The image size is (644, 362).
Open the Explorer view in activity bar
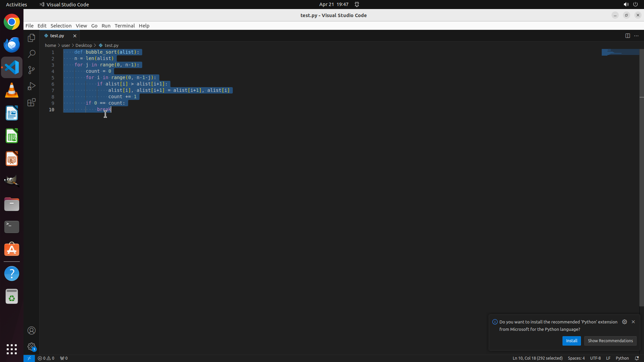point(32,38)
